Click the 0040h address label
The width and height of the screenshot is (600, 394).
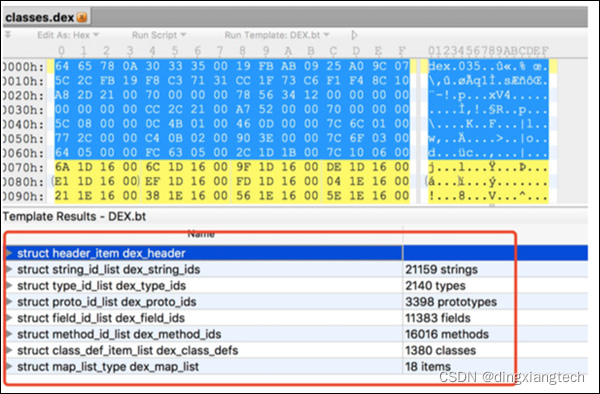point(23,124)
